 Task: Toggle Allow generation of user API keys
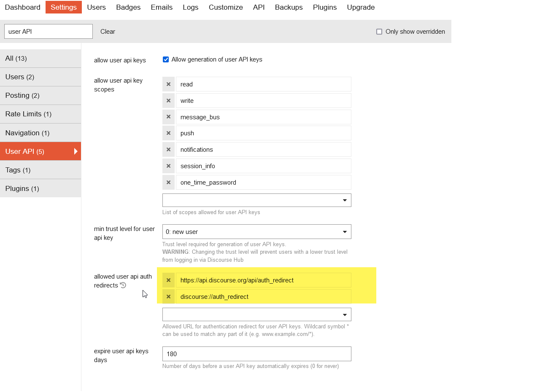coord(166,59)
